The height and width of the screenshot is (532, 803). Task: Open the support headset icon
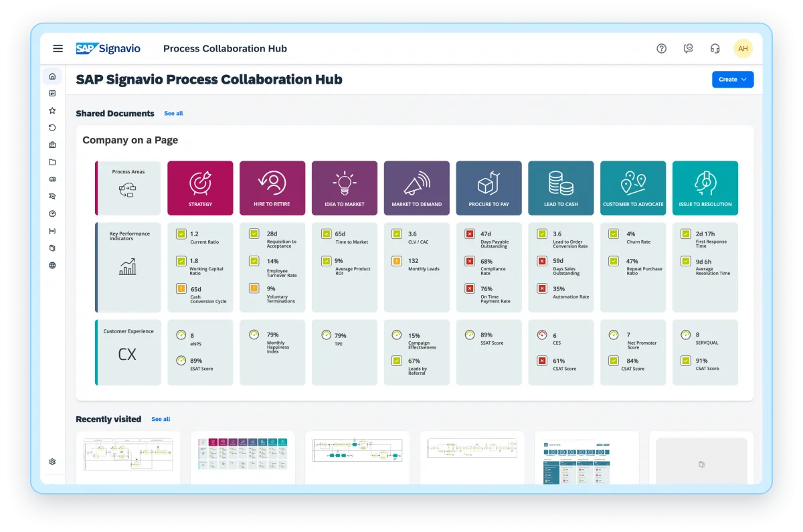pos(715,48)
